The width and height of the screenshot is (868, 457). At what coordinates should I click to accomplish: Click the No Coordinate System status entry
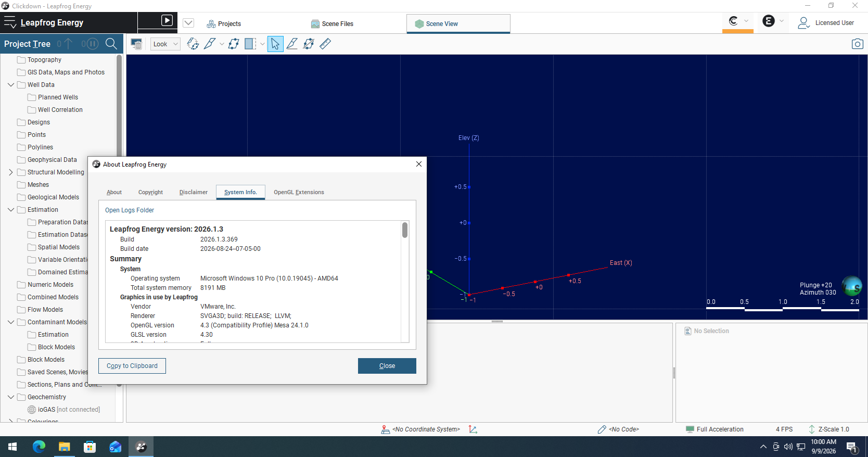pos(420,429)
